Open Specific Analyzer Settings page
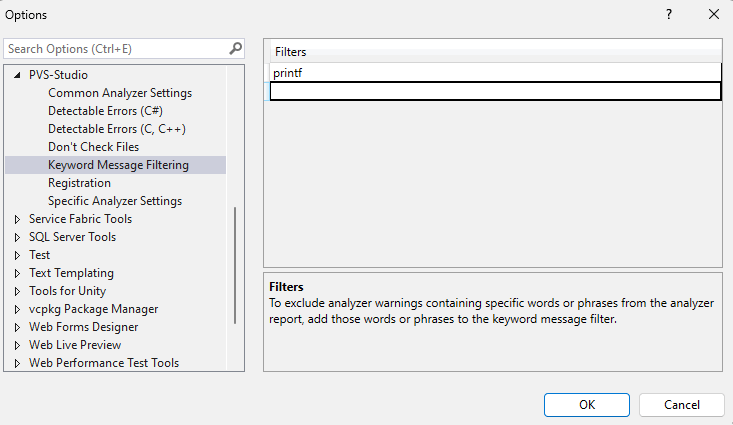 pyautogui.click(x=114, y=201)
